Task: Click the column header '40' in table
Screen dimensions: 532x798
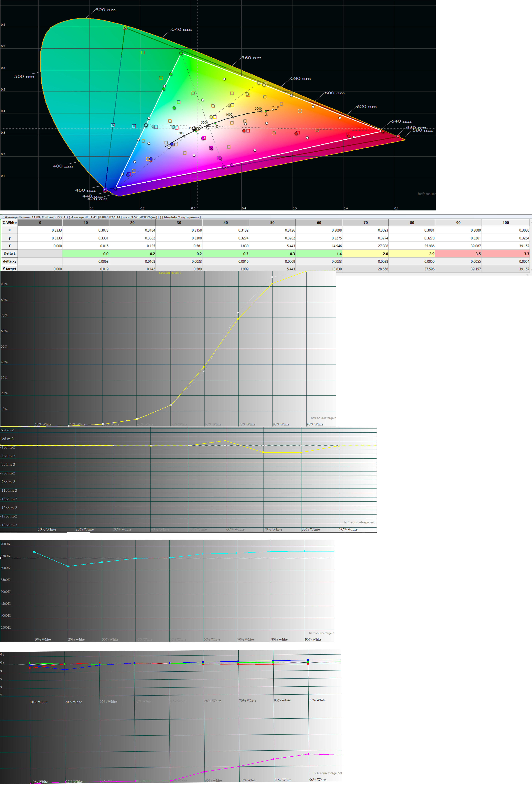Action: (226, 223)
